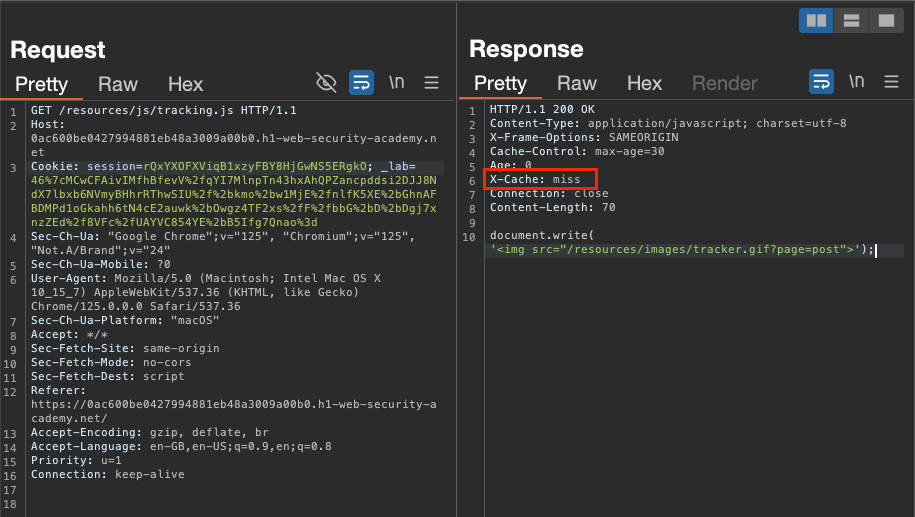Toggle line wrap in Response panel
The width and height of the screenshot is (915, 517).
point(821,82)
